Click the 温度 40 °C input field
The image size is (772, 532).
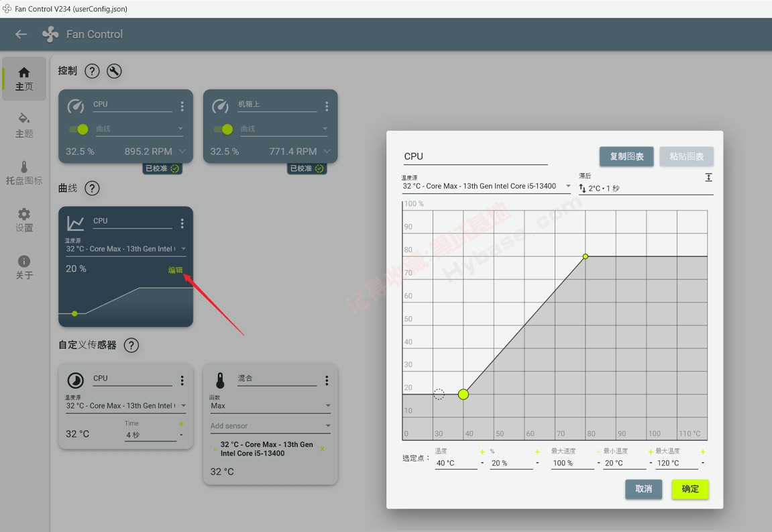pos(455,463)
